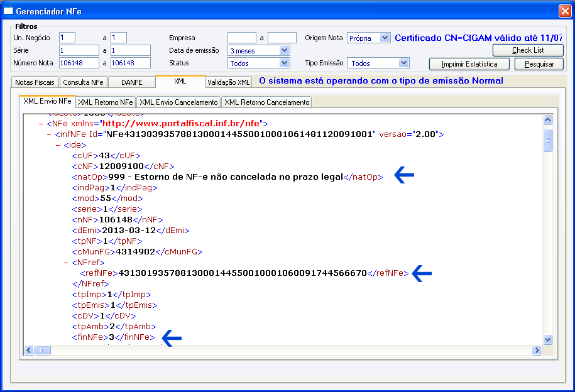
Task: Click the vertical scrollbar thumb
Action: pos(547,140)
